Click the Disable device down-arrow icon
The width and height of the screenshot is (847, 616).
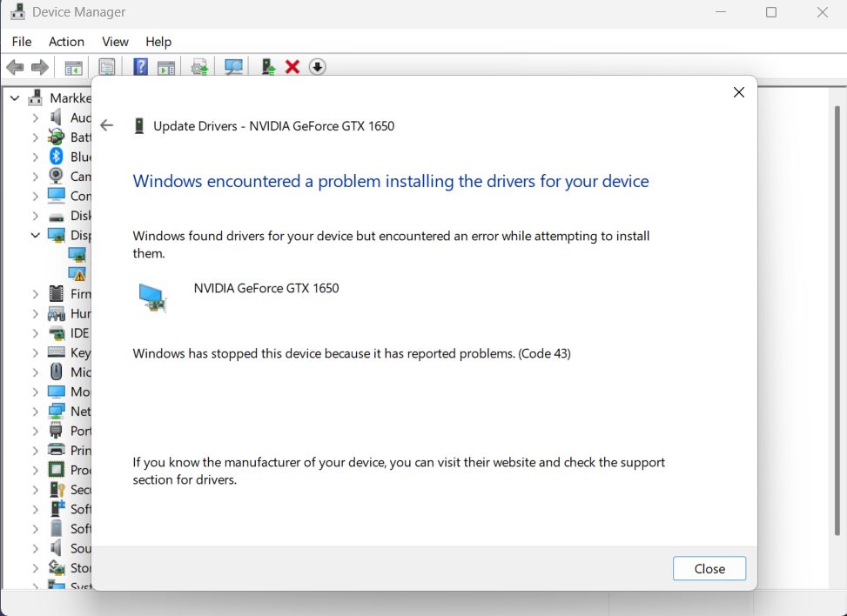(x=318, y=67)
